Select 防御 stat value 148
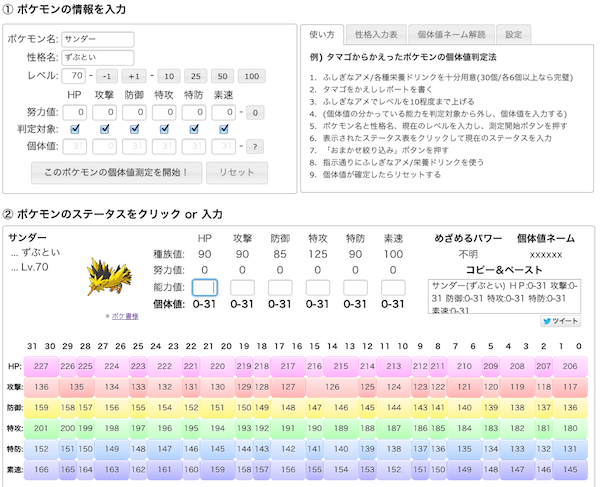 [288, 407]
